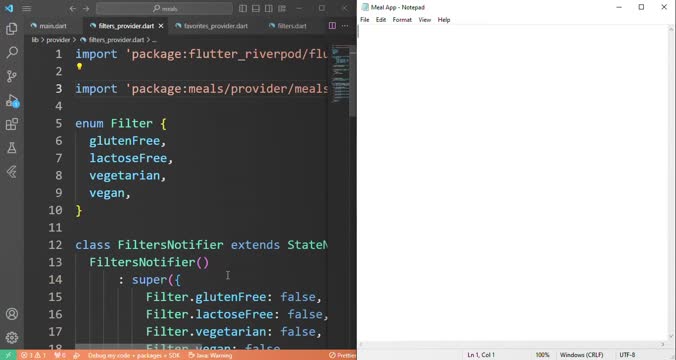Toggle secondary side bar layout button

(x=269, y=8)
